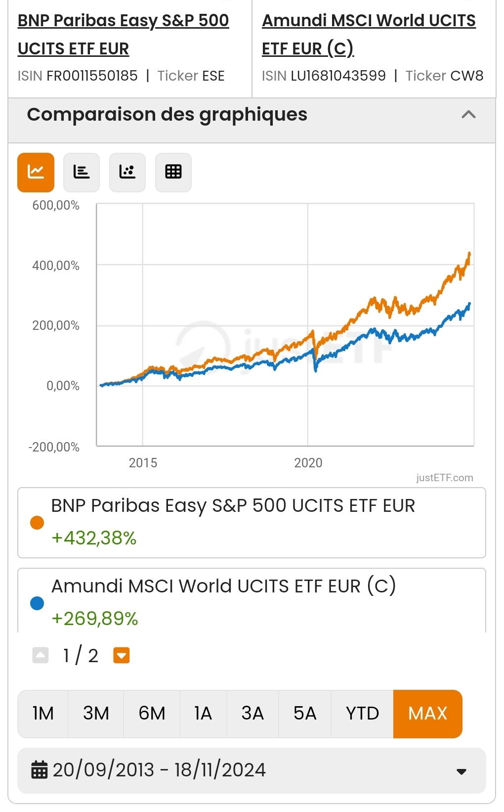Collapse the Comparaison des graphiques section
The width and height of the screenshot is (504, 812).
468,115
